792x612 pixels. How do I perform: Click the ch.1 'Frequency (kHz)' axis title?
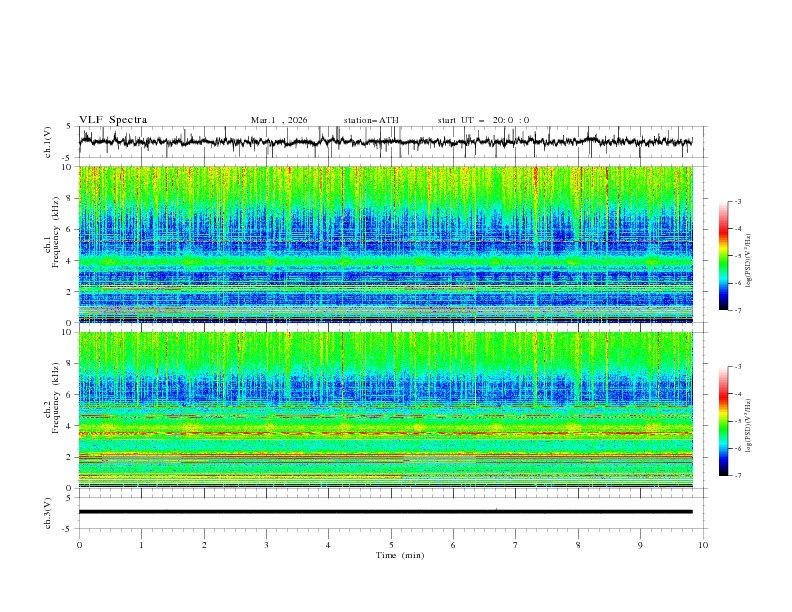(x=56, y=232)
